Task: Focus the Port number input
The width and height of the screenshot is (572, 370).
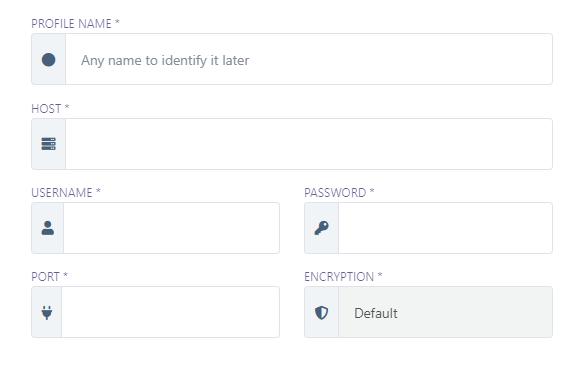Action: (x=170, y=312)
